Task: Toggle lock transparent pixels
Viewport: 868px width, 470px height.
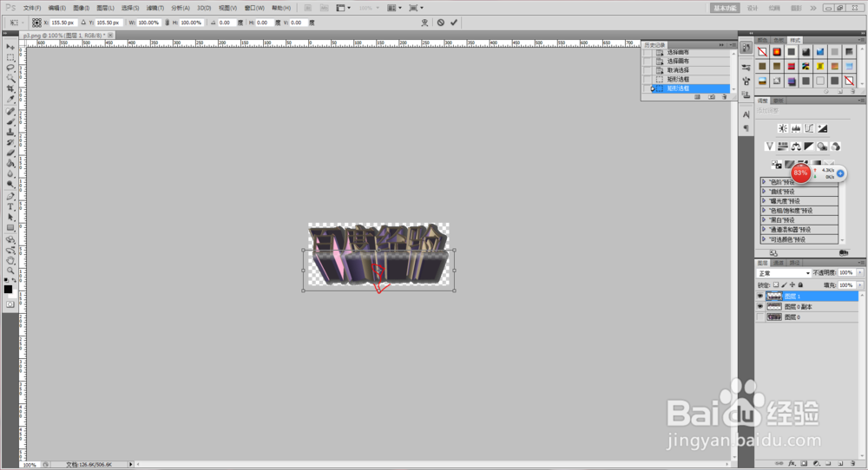Action: 775,284
